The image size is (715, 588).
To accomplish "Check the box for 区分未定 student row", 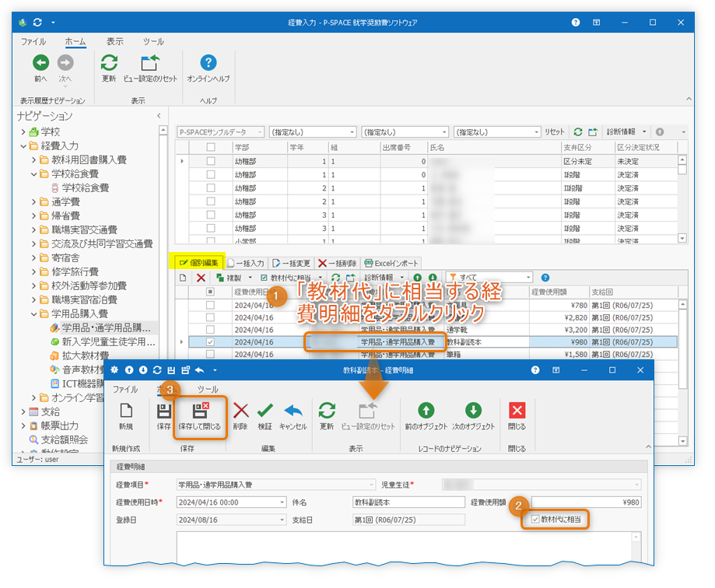I will pos(211,161).
